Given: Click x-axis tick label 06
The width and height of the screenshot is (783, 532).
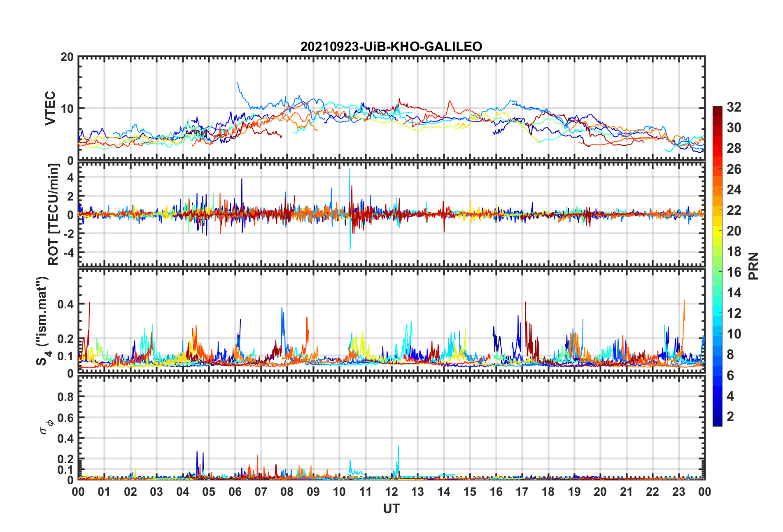Looking at the screenshot, I should 235,492.
